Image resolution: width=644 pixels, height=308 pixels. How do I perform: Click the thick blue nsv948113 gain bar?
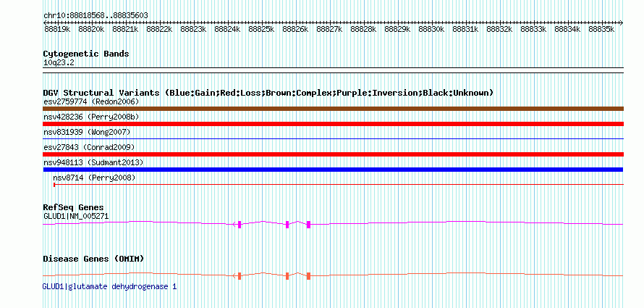click(x=333, y=170)
